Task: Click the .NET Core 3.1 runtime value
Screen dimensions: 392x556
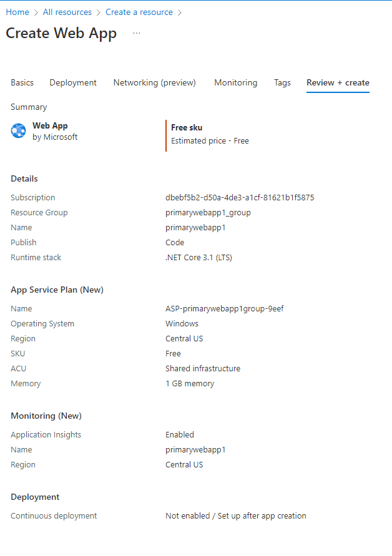Action: [x=200, y=257]
